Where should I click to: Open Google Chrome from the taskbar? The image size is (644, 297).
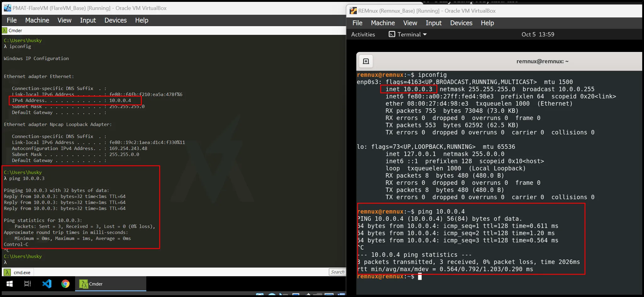(65, 284)
